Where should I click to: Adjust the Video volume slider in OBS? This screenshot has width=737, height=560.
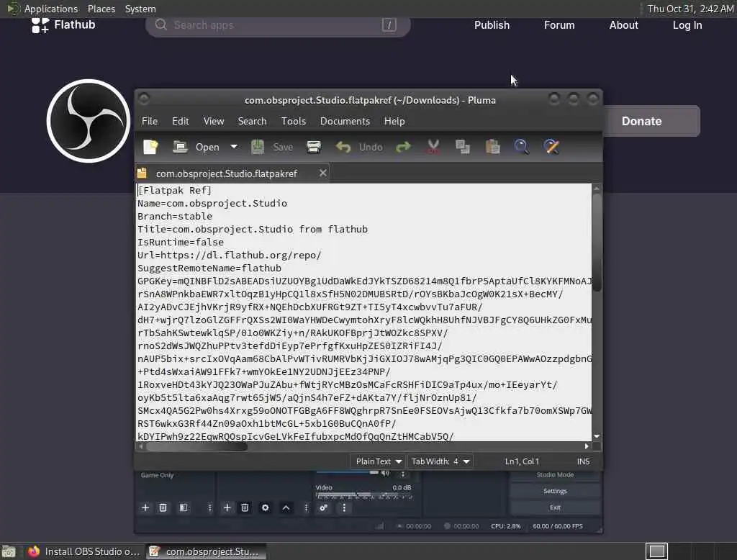[x=363, y=496]
